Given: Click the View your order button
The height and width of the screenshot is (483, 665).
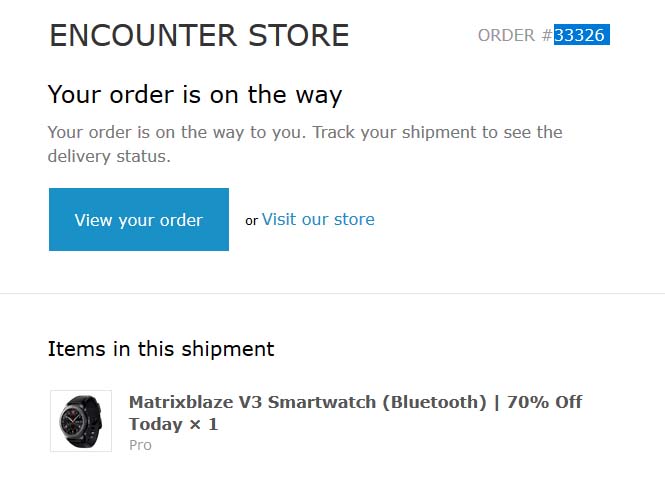Looking at the screenshot, I should tap(138, 220).
